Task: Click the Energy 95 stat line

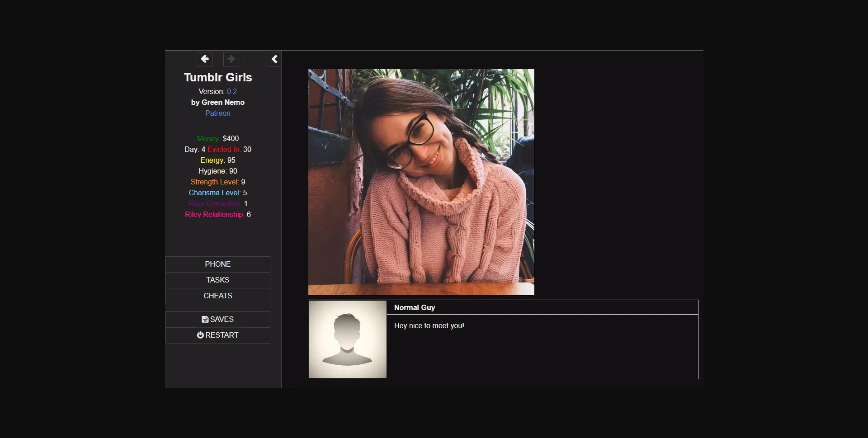Action: pyautogui.click(x=217, y=160)
